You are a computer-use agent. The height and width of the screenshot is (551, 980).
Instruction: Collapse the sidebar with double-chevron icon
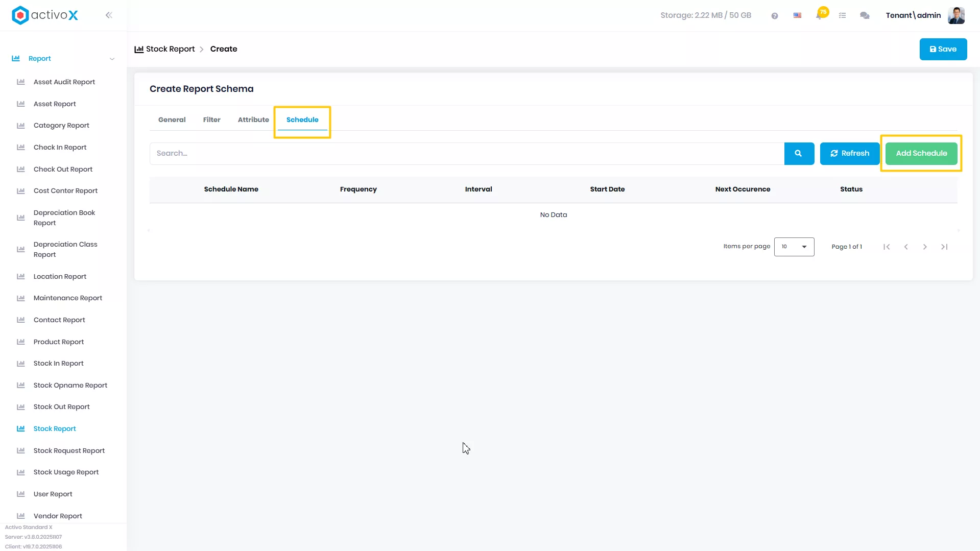tap(109, 15)
